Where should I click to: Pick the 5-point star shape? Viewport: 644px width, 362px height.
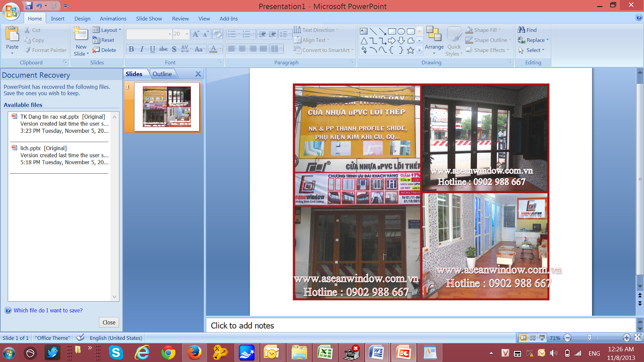411,50
